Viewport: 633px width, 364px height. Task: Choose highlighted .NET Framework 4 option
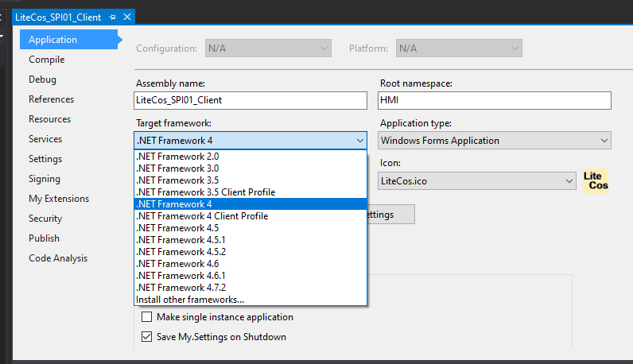[x=250, y=204]
